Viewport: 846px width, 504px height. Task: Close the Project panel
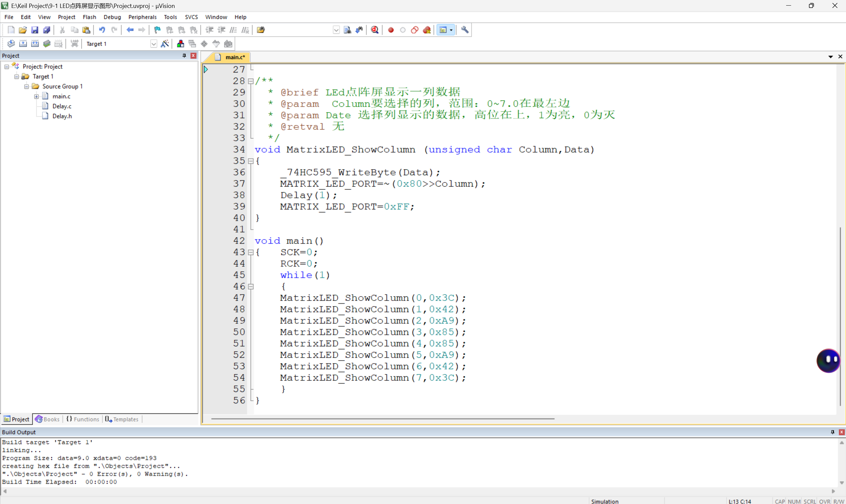193,55
